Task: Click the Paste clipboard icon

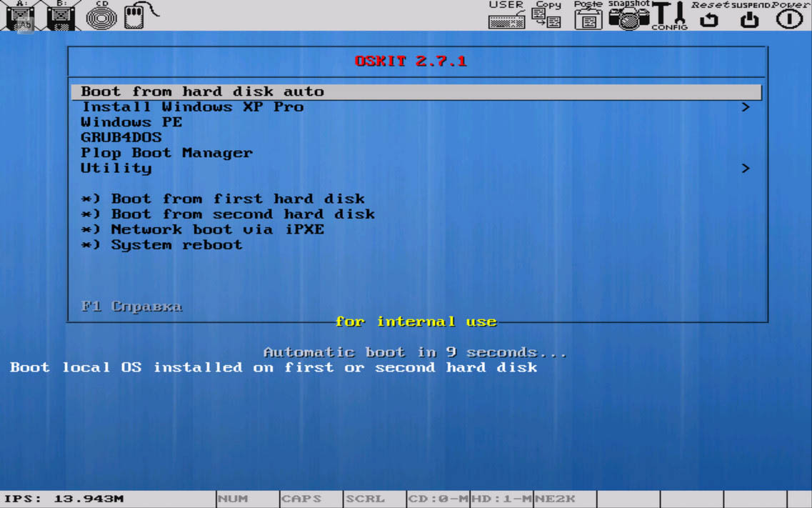Action: (x=588, y=15)
